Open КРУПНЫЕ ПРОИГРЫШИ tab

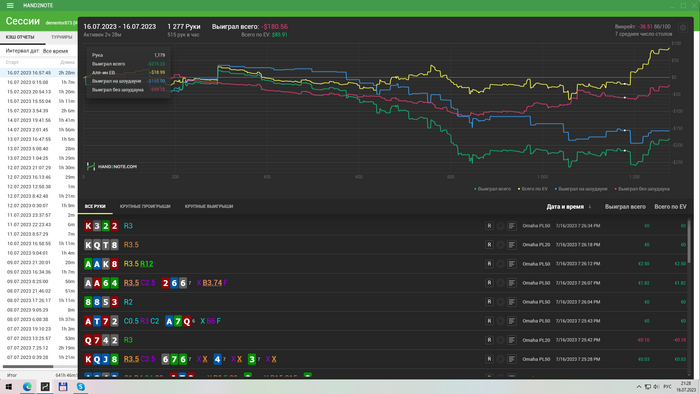[145, 207]
